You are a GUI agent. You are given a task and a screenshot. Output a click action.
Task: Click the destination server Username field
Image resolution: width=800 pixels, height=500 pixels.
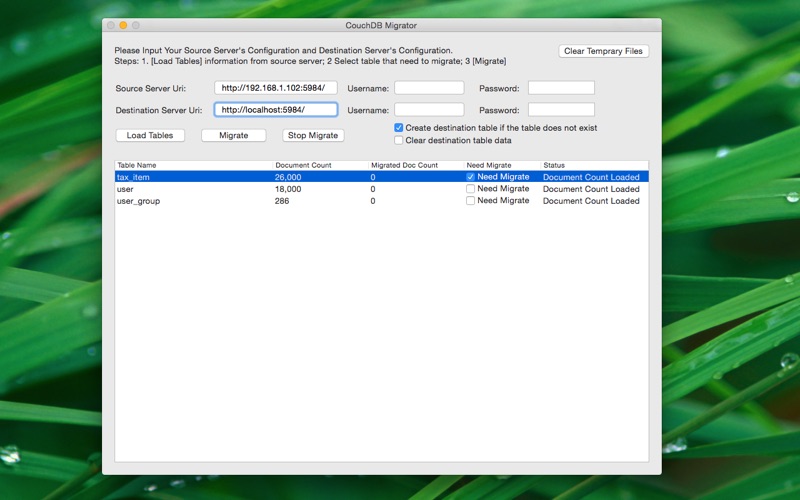coord(429,110)
